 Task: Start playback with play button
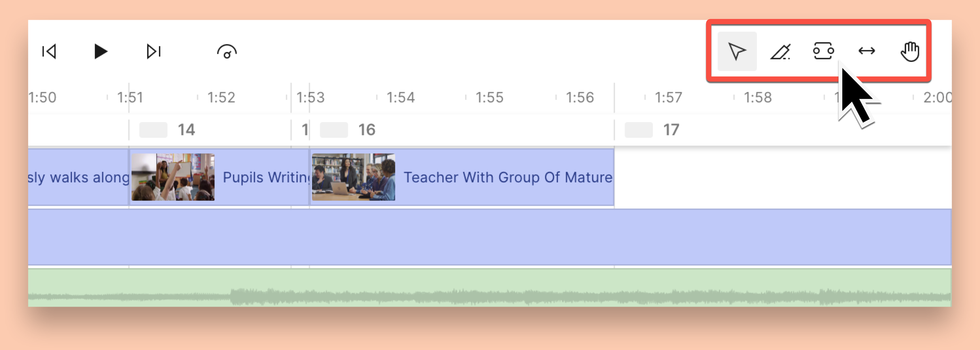click(x=101, y=51)
